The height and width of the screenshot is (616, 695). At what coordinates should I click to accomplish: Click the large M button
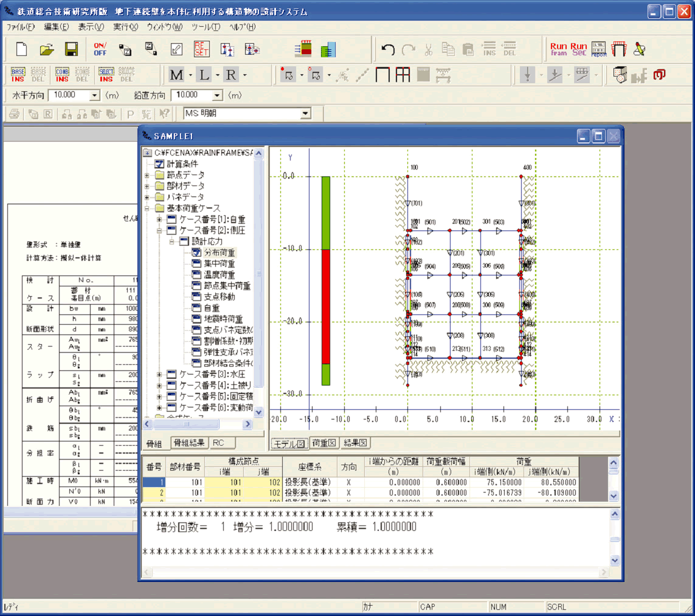point(176,75)
